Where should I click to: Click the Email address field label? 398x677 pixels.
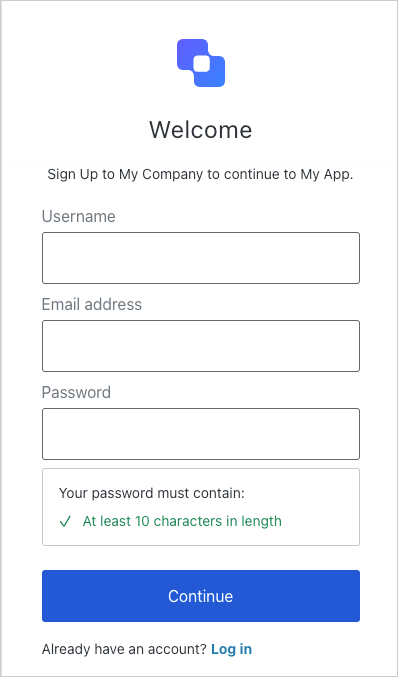tap(92, 304)
